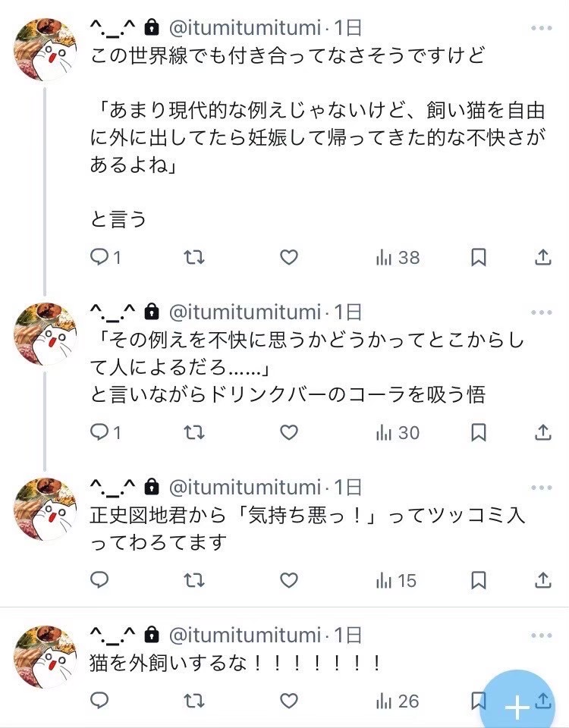Reply to the drink bar cola tweet
569x728 pixels.
tap(100, 432)
